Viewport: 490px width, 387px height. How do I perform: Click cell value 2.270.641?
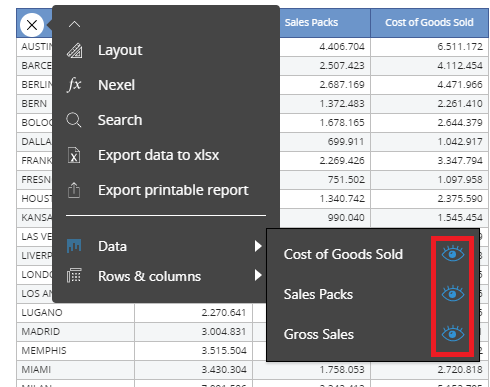coord(224,313)
